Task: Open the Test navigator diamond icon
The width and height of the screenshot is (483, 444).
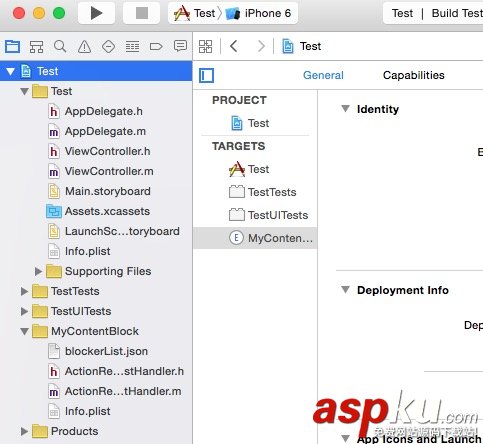Action: point(108,46)
